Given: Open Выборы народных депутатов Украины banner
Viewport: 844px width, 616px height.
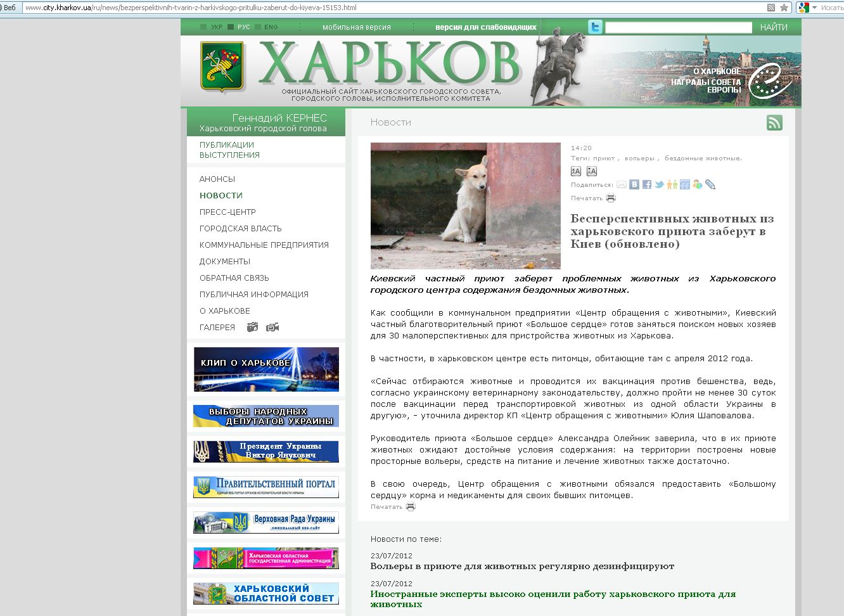Looking at the screenshot, I should 266,416.
